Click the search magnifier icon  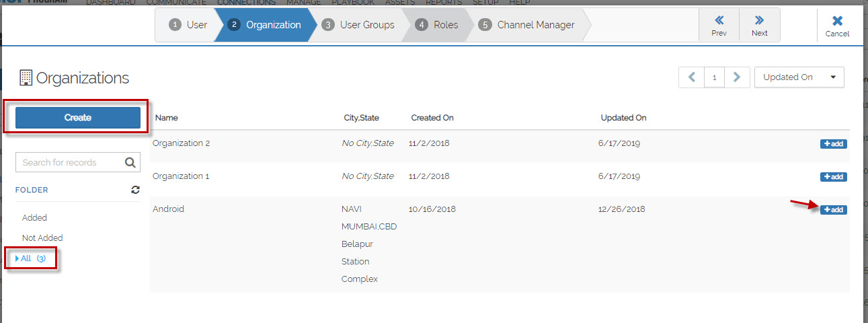point(131,162)
